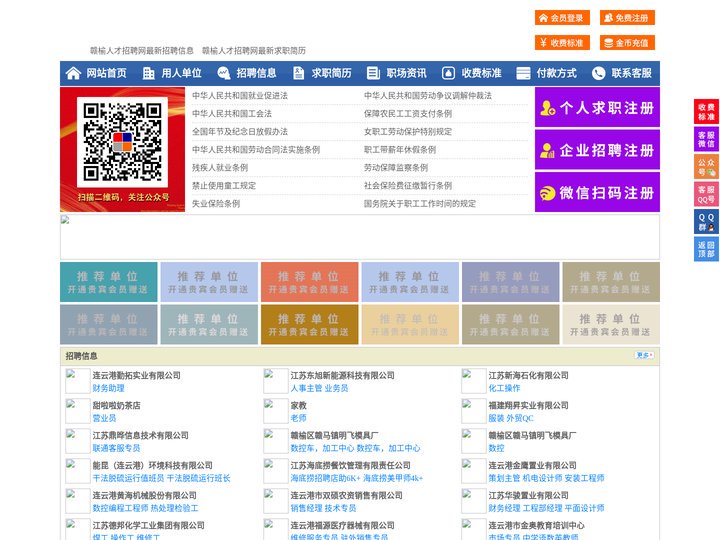This screenshot has height=540, width=720.
Task: Open 求职简历 menu item
Action: click(332, 73)
